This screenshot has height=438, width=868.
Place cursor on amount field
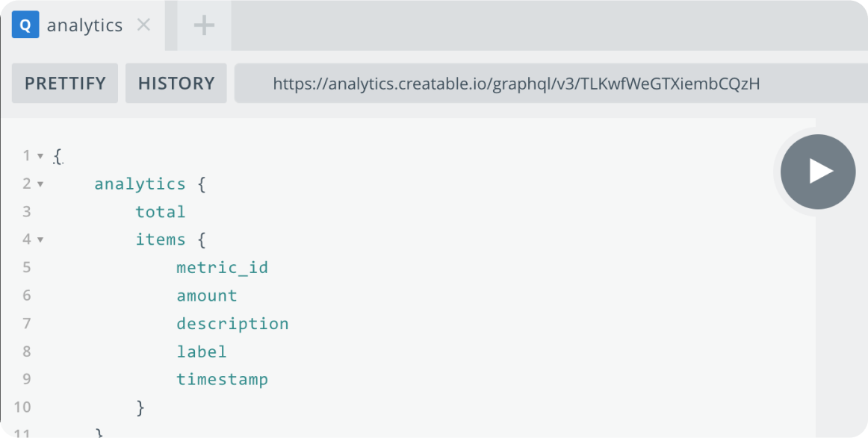click(207, 296)
